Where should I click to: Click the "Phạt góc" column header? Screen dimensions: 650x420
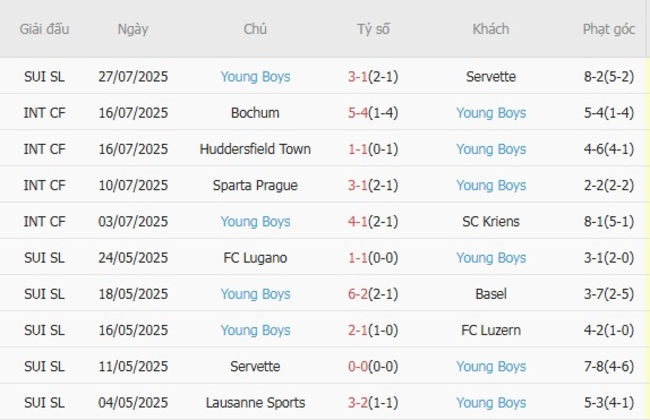point(609,30)
